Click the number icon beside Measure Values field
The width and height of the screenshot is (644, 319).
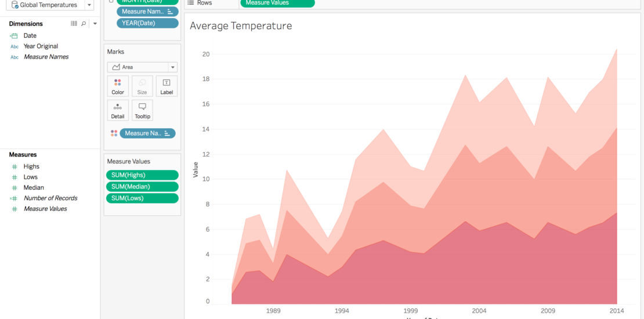pos(15,209)
